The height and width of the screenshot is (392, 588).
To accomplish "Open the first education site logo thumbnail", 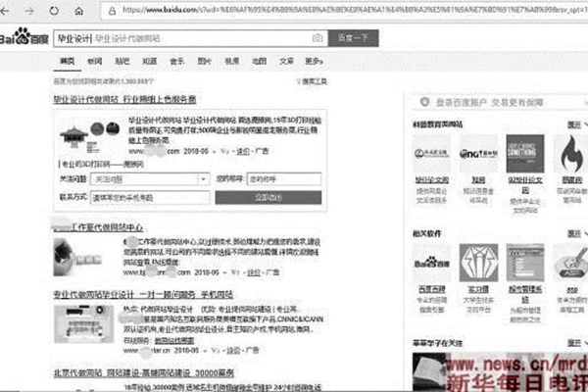I will point(431,154).
